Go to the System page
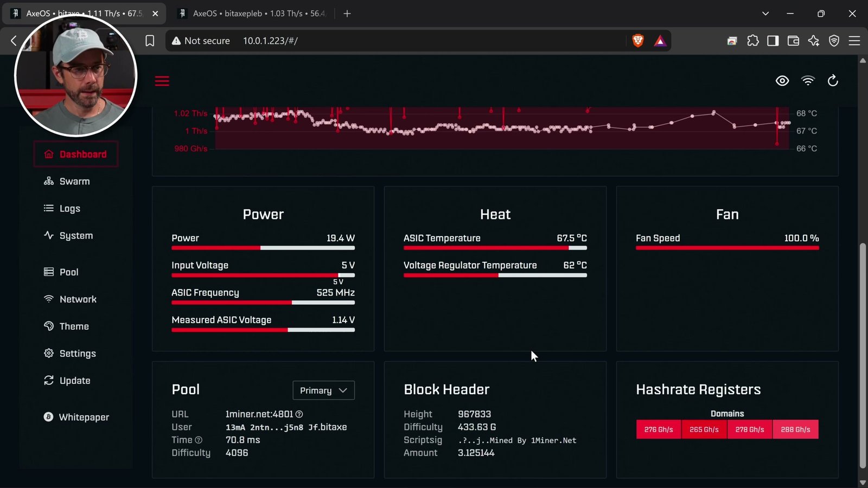This screenshot has height=488, width=868. [x=76, y=236]
